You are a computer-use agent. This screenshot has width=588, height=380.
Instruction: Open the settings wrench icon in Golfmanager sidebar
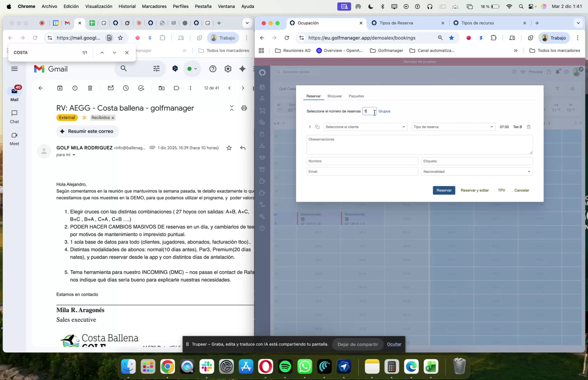pyautogui.click(x=262, y=216)
